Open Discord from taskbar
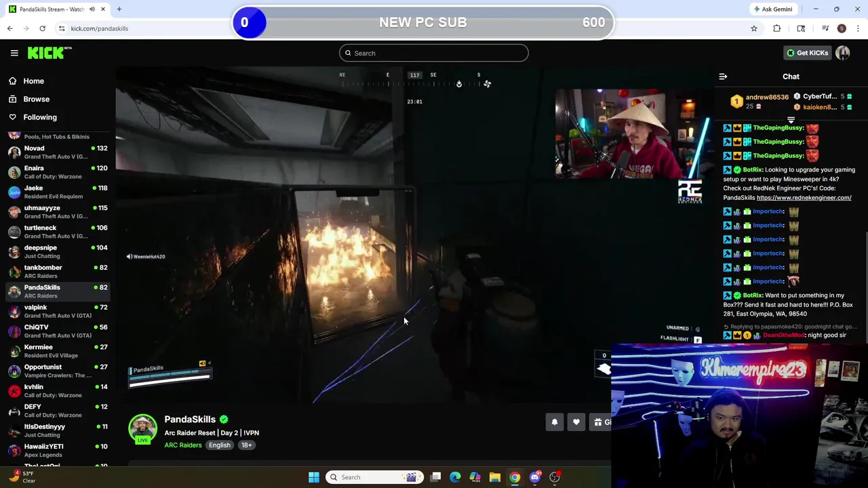 click(x=535, y=477)
